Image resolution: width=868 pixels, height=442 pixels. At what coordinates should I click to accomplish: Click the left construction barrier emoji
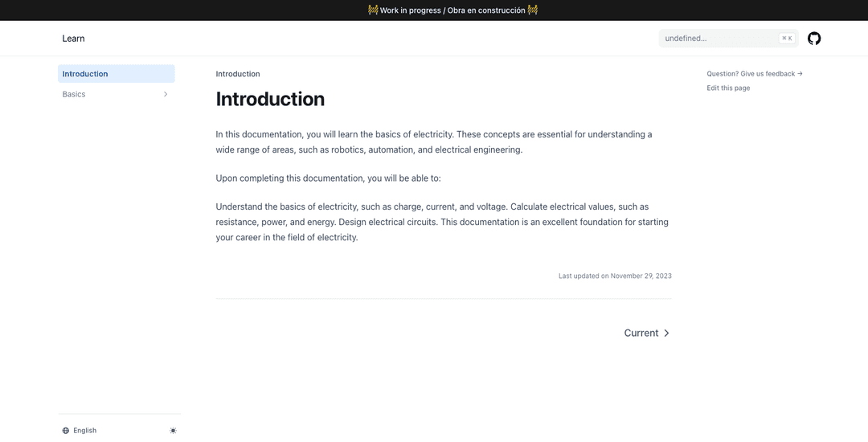point(373,10)
